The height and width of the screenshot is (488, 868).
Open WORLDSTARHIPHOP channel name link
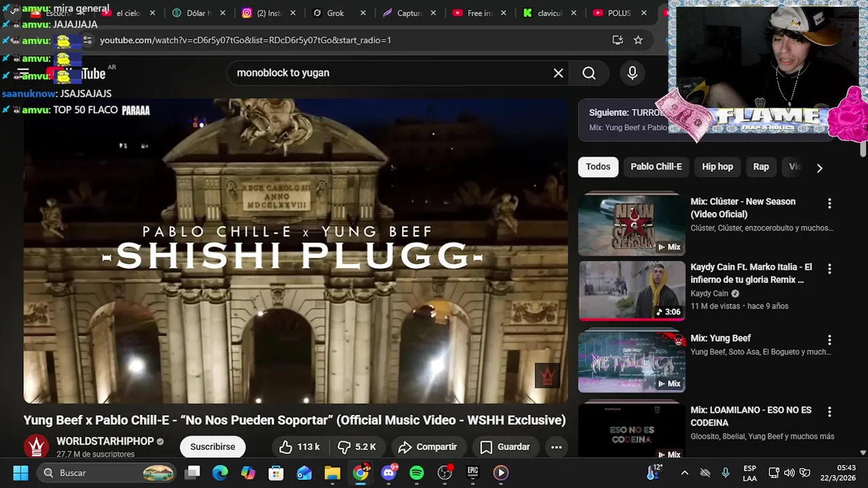pos(105,441)
